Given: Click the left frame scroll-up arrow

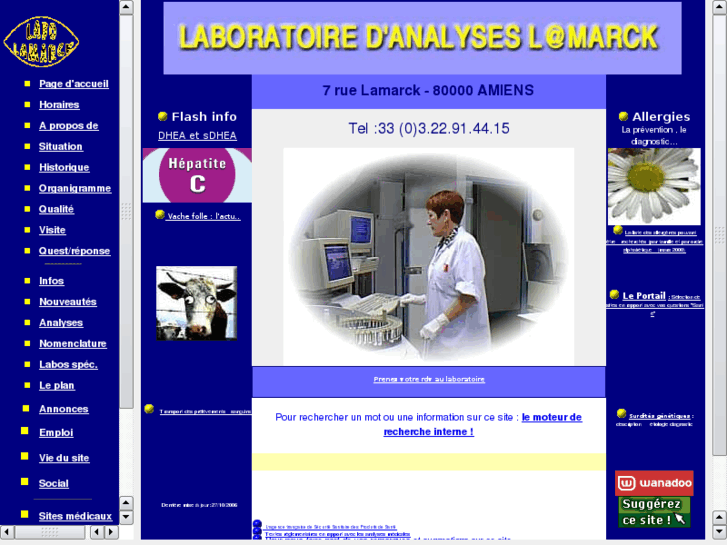Looking at the screenshot, I should (x=126, y=7).
